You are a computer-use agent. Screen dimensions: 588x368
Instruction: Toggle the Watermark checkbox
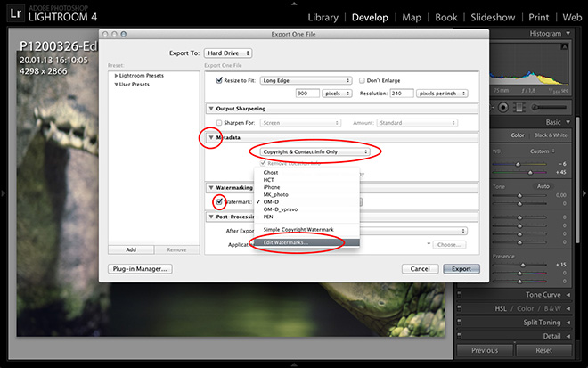pos(219,202)
